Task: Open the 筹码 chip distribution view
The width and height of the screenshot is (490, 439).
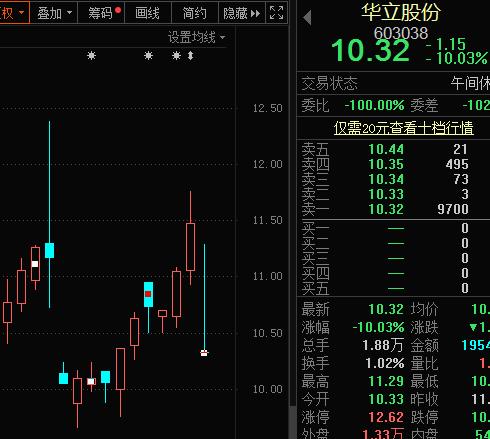Action: [x=101, y=13]
